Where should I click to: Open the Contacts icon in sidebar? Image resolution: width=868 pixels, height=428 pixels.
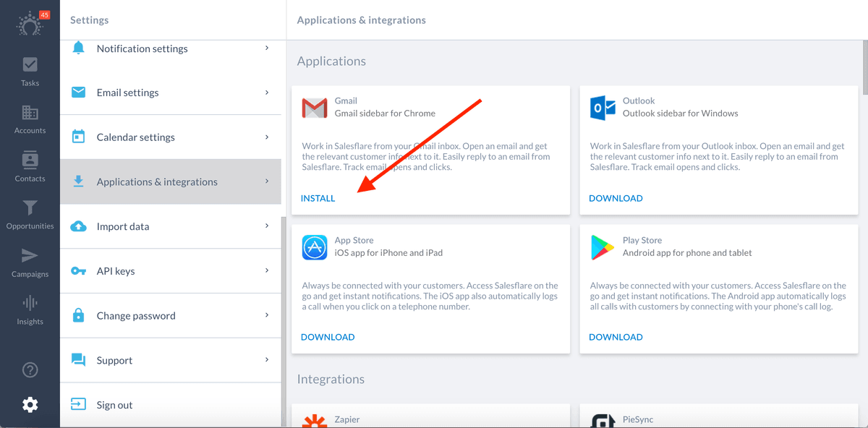(x=30, y=160)
